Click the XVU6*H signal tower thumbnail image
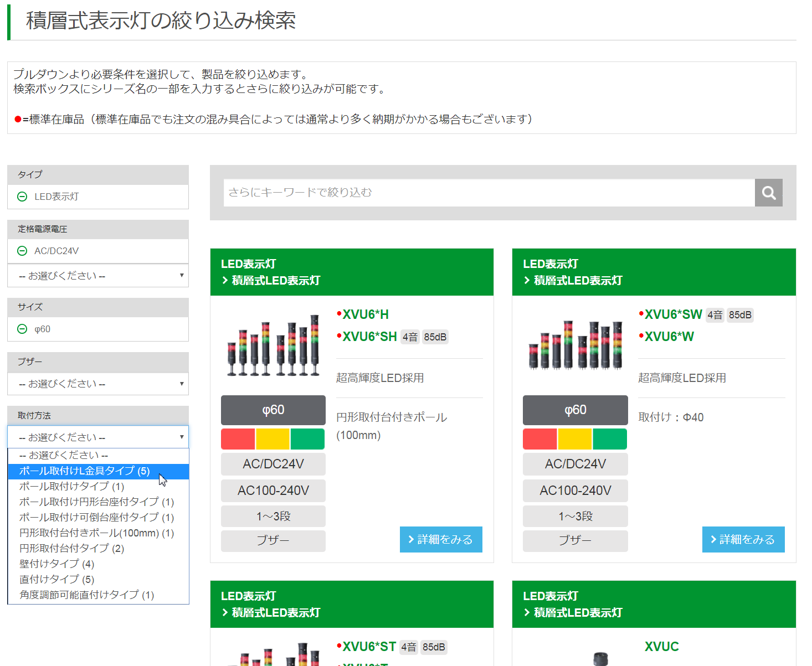Viewport: 812px width, 666px height. point(274,345)
